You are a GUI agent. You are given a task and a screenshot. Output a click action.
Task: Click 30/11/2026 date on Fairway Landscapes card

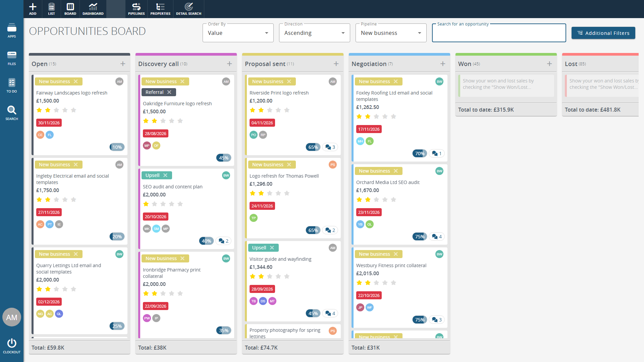[x=49, y=123]
